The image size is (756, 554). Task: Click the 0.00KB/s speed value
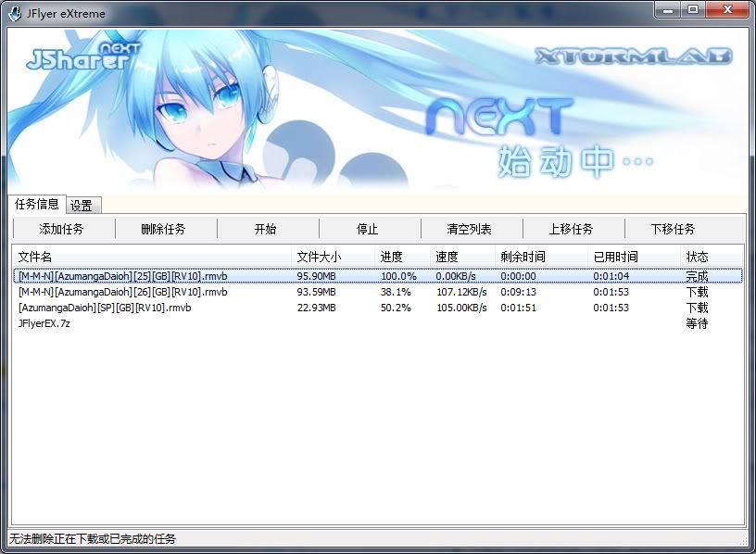pyautogui.click(x=456, y=276)
